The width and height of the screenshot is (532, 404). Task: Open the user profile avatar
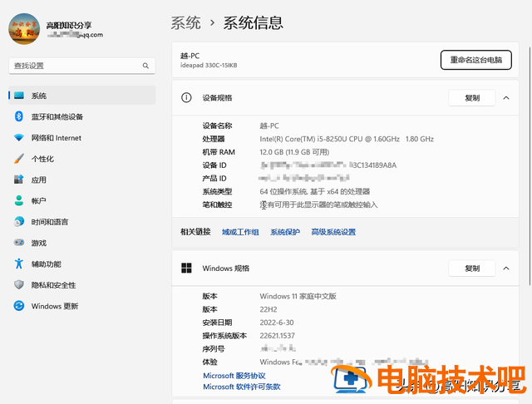24,29
